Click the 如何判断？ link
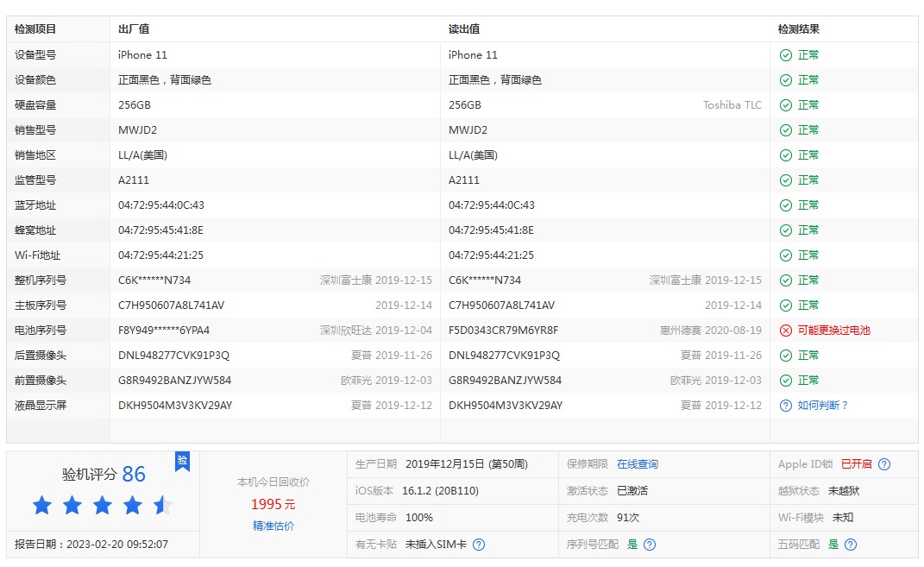 click(822, 406)
